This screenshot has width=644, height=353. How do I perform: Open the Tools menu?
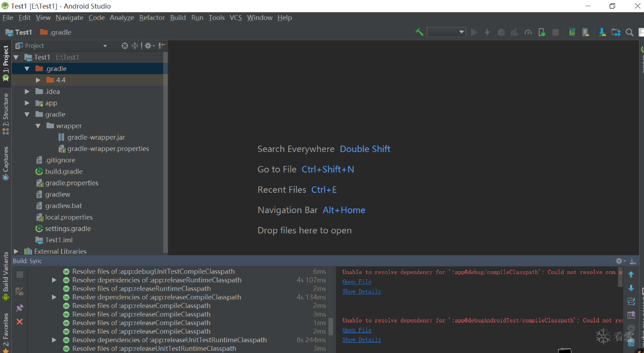pos(217,18)
